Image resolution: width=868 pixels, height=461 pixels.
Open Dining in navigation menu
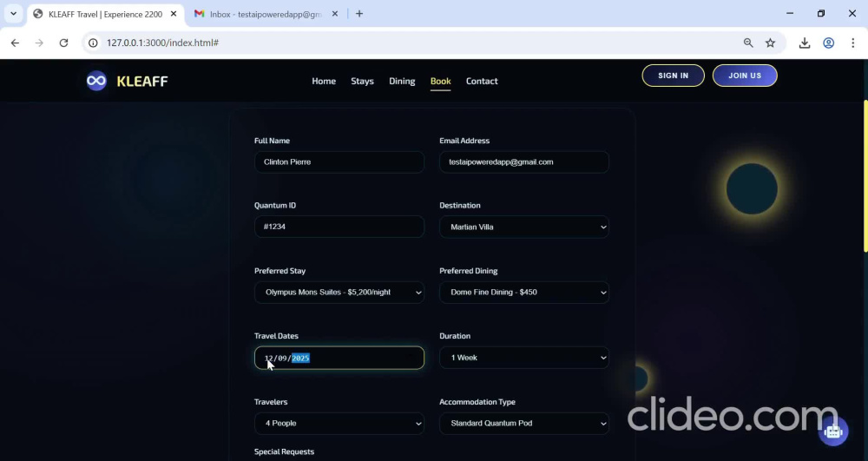[402, 81]
